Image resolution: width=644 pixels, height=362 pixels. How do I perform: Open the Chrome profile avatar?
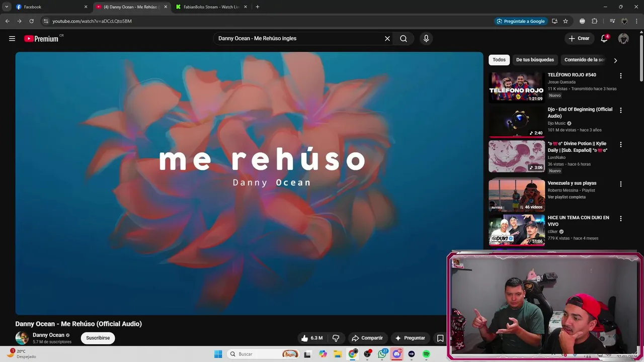[x=624, y=21]
